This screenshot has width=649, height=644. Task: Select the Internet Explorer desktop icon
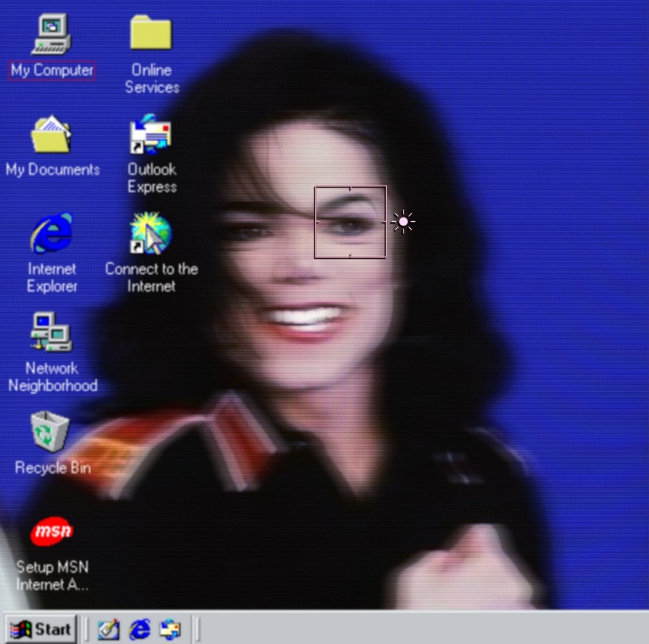[52, 233]
